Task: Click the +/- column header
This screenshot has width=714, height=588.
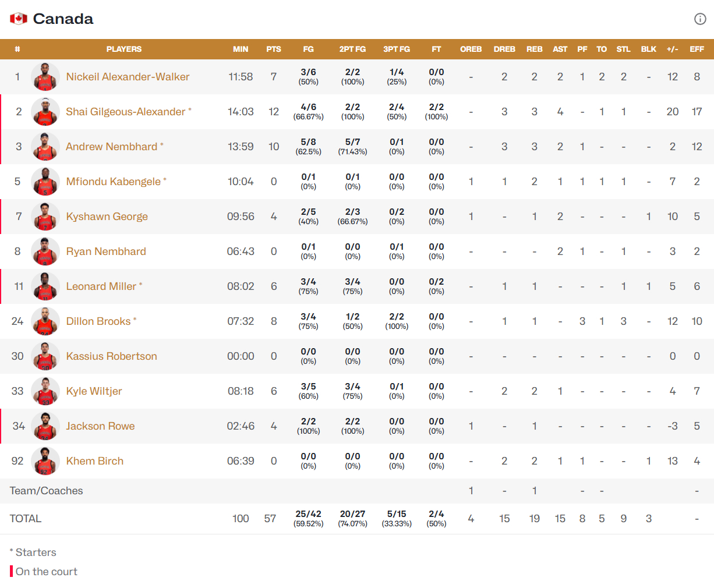Action: (x=672, y=49)
